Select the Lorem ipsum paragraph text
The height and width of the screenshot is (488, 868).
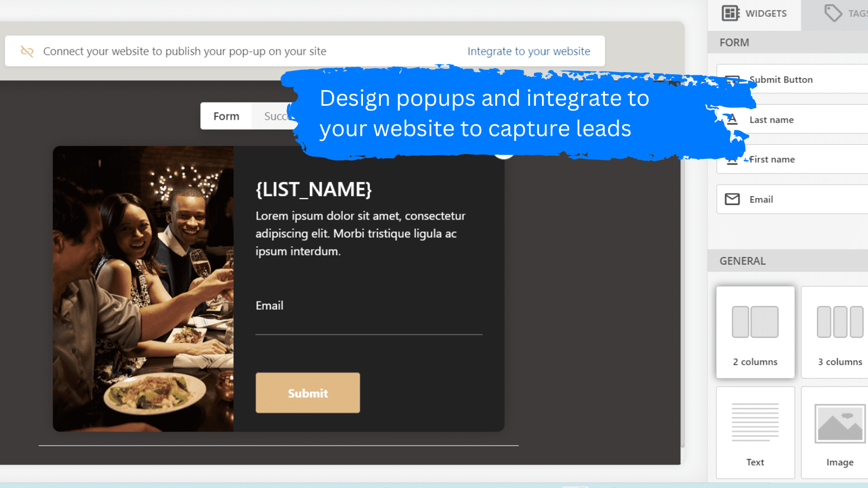point(360,234)
